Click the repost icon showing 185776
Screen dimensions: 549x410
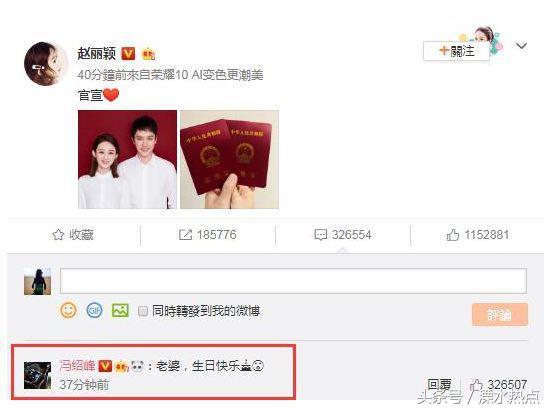185,235
